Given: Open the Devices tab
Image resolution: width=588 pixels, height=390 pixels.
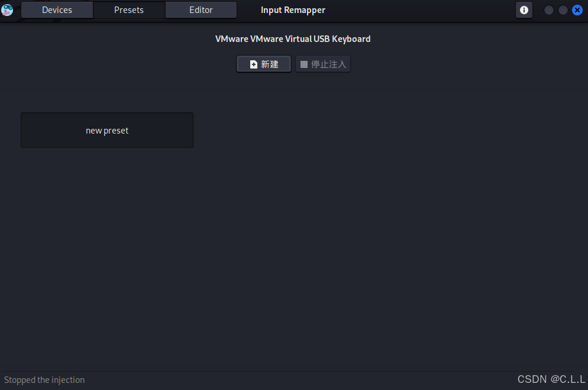Looking at the screenshot, I should (x=57, y=10).
